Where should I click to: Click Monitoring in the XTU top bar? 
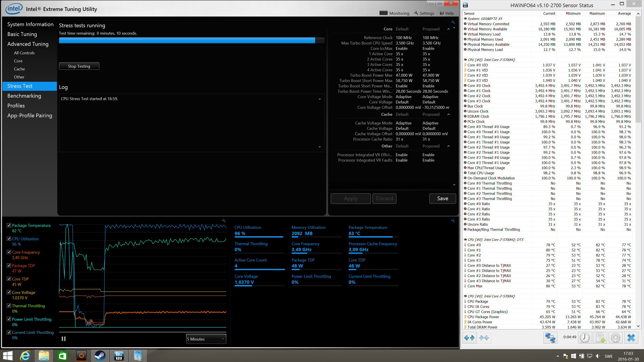(394, 13)
